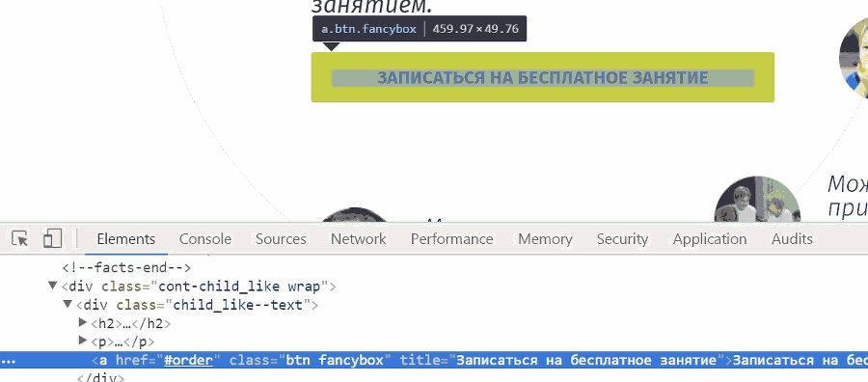Open the Performance tab
The height and width of the screenshot is (382, 868).
tap(451, 239)
